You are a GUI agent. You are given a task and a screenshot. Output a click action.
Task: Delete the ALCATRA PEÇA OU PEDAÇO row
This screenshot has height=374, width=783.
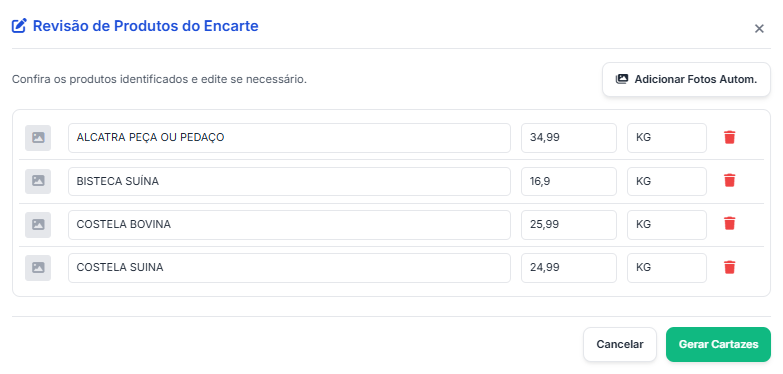click(730, 137)
